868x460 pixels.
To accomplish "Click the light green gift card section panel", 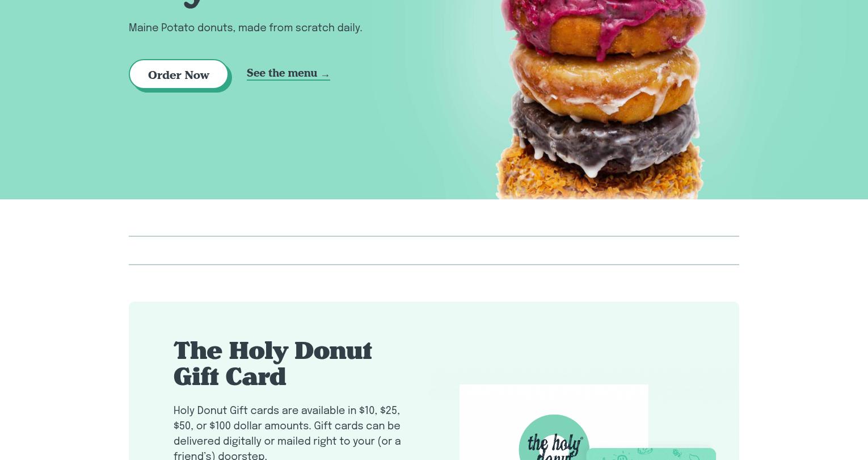I will click(x=434, y=380).
